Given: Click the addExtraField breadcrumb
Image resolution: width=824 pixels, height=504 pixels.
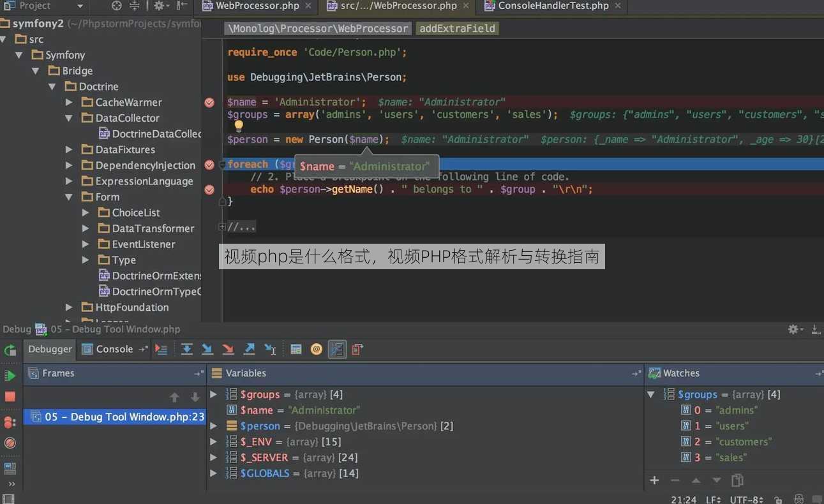Looking at the screenshot, I should click(x=457, y=28).
